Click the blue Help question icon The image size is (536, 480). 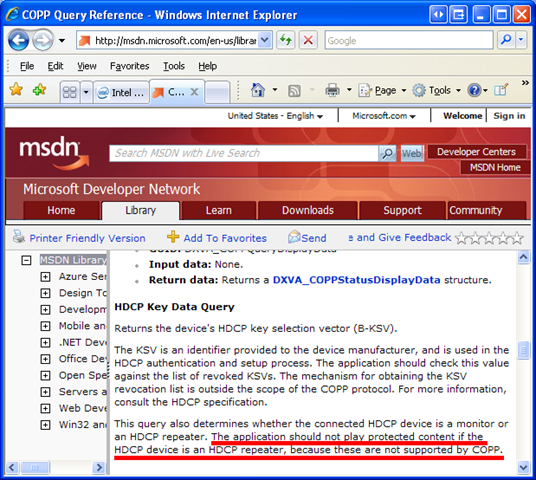(474, 91)
